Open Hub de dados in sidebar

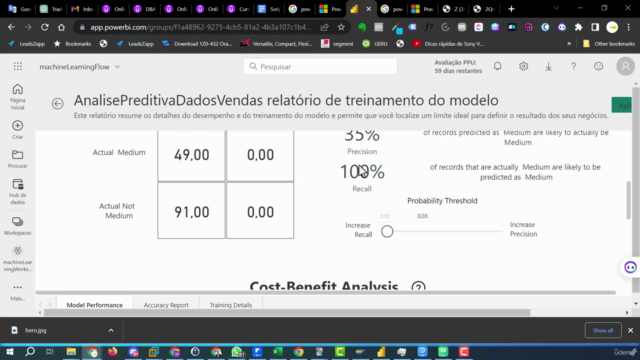pos(18,191)
